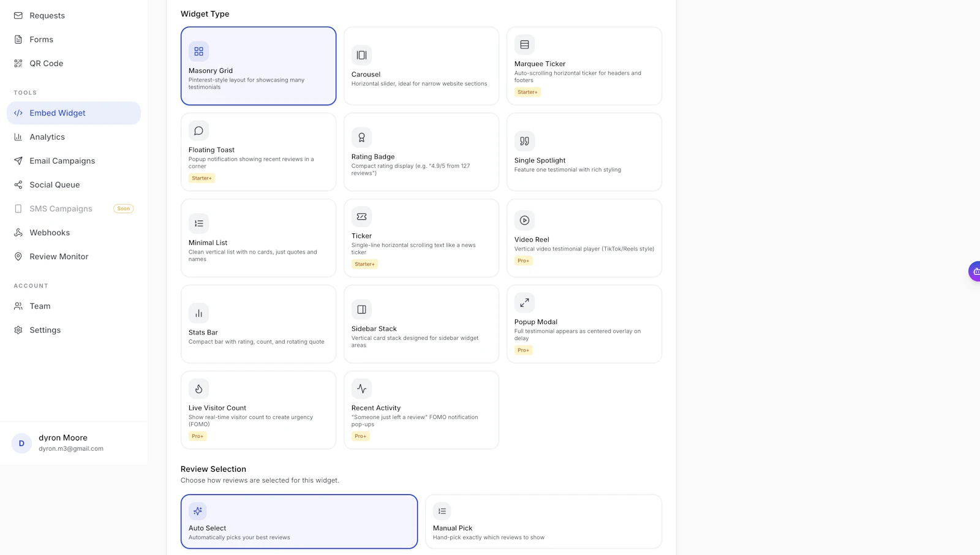
Task: Click the Settings gear icon
Action: (x=18, y=330)
